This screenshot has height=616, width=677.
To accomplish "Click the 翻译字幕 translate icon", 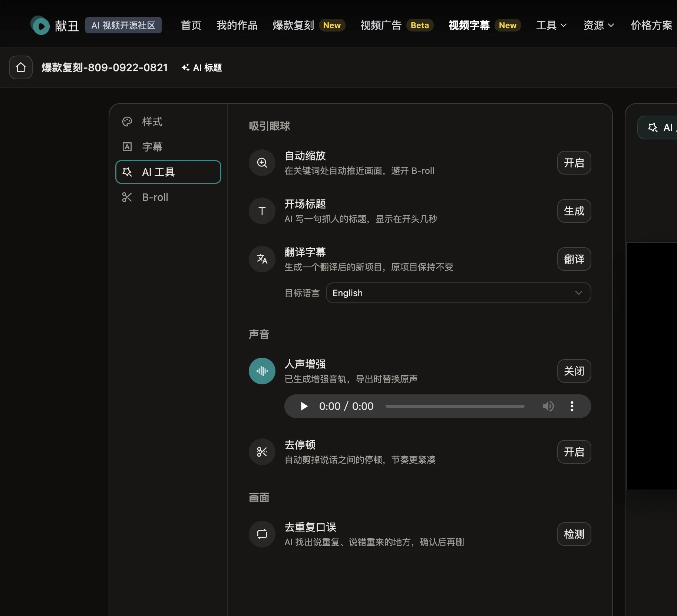I will [x=262, y=259].
